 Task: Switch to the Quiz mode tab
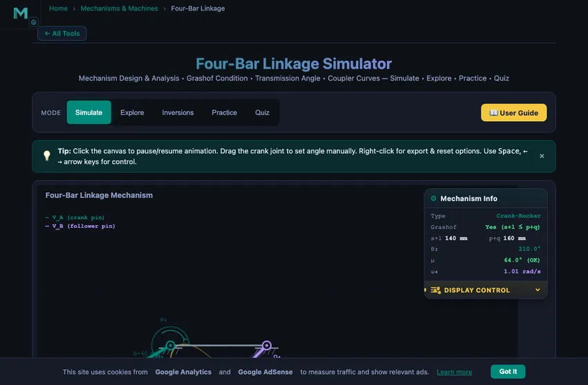[262, 113]
